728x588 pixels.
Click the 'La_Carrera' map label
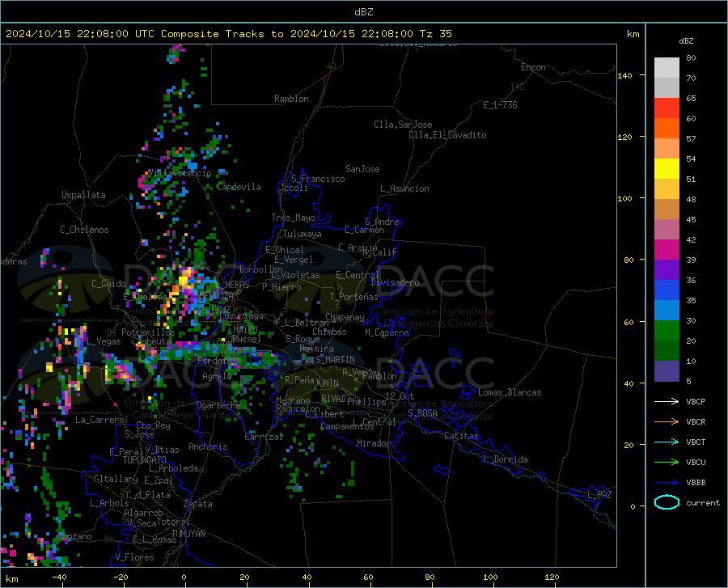coord(99,420)
